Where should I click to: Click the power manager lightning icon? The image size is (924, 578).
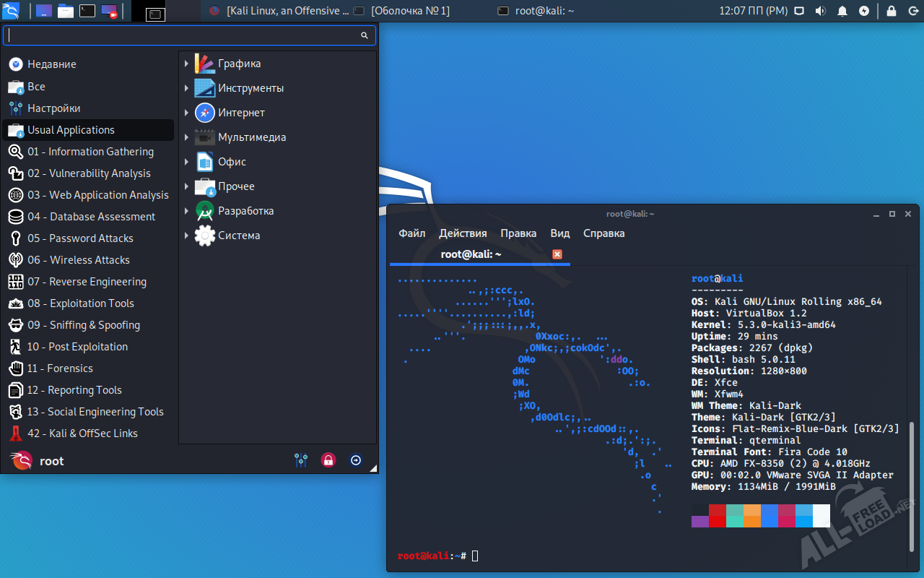click(864, 11)
